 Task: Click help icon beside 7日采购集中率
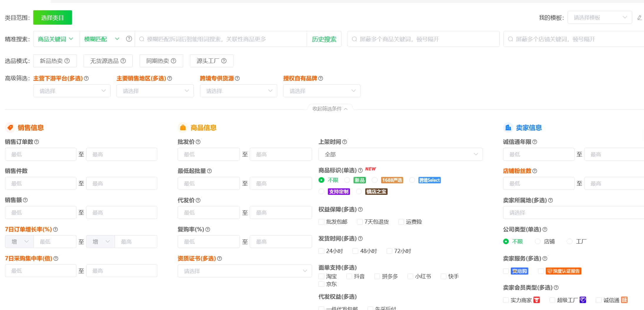tap(56, 259)
